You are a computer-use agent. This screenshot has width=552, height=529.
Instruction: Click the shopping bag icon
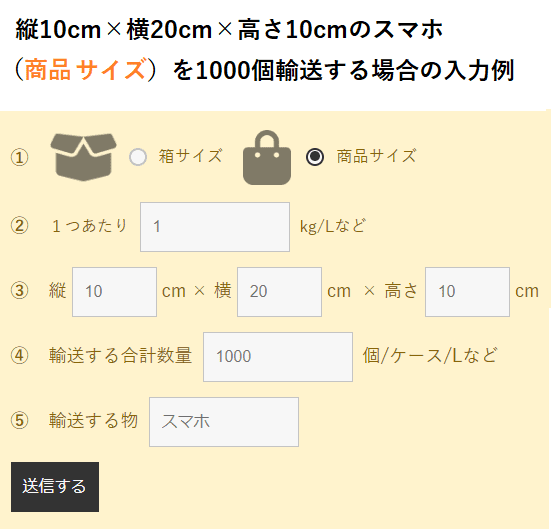(267, 158)
